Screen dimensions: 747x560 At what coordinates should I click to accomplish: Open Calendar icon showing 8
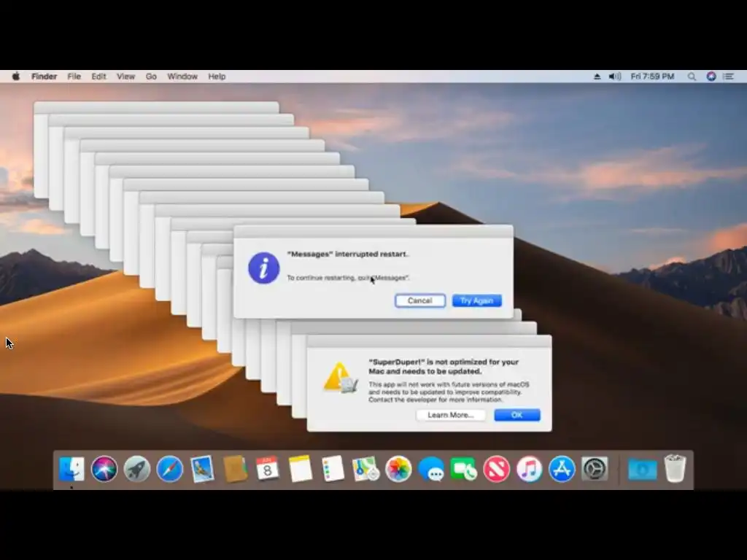(267, 469)
